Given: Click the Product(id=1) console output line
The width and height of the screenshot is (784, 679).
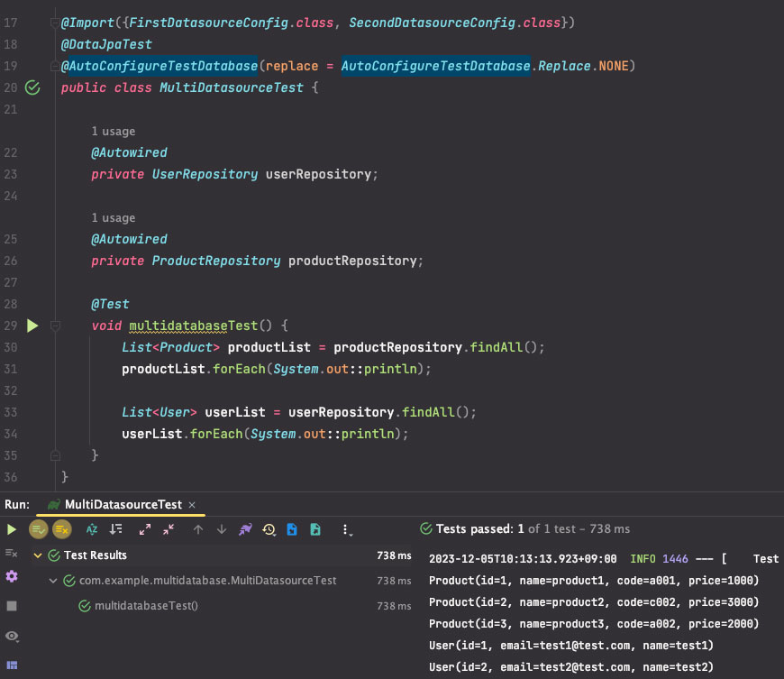Looking at the screenshot, I should [594, 581].
